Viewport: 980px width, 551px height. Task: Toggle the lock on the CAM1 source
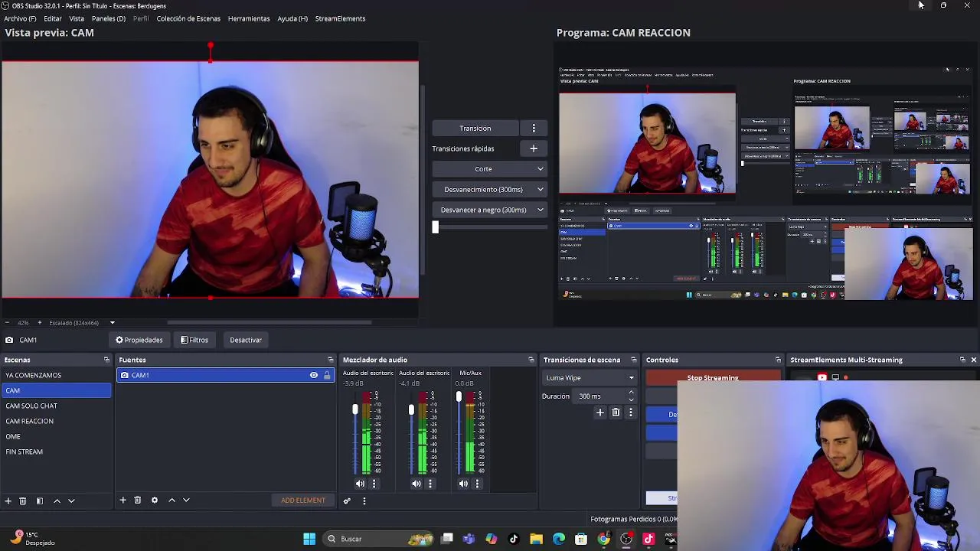pyautogui.click(x=327, y=375)
